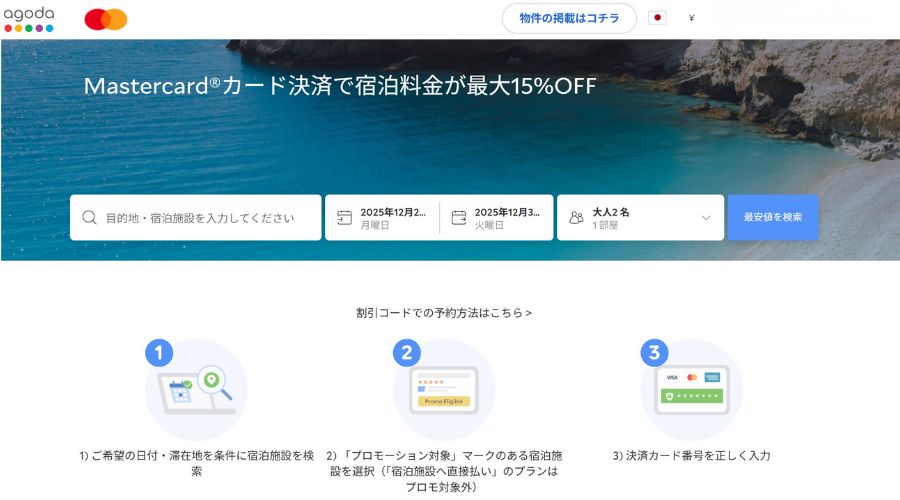Change the yen currency setting
The width and height of the screenshot is (900, 500).
click(691, 18)
